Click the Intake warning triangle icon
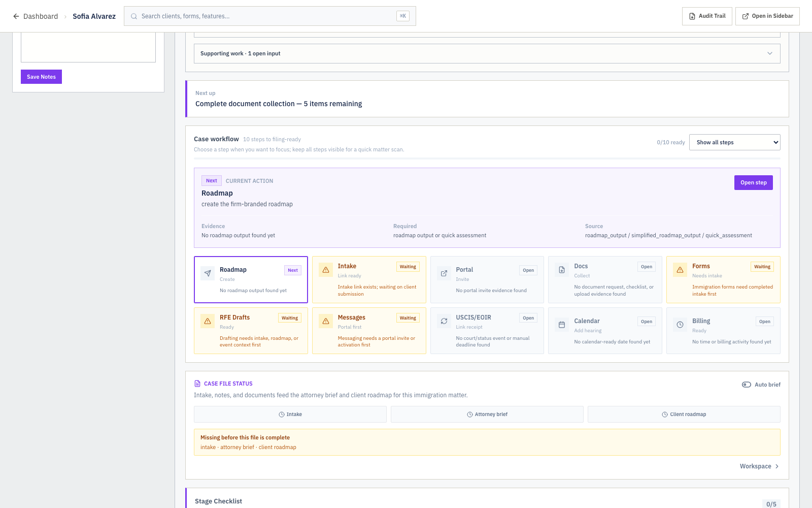 tap(326, 270)
